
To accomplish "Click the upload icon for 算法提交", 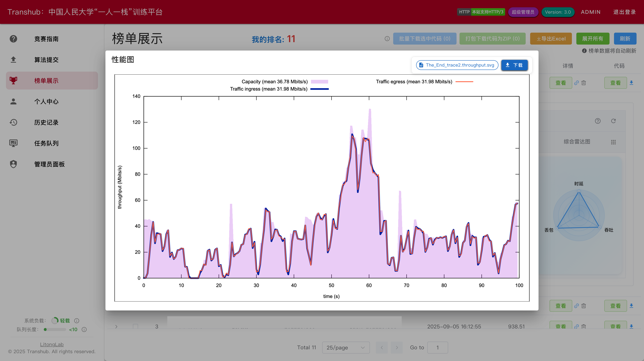I will [13, 59].
